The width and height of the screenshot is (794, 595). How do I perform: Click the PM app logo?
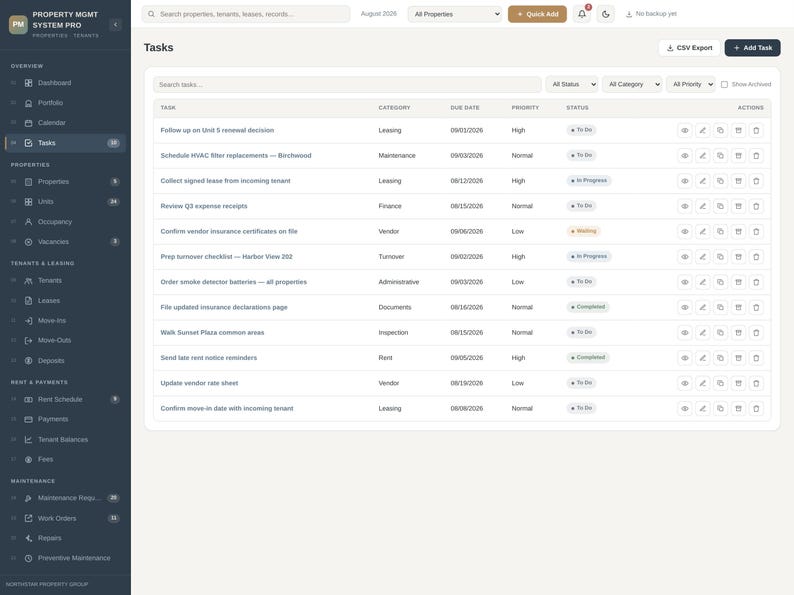(x=18, y=24)
